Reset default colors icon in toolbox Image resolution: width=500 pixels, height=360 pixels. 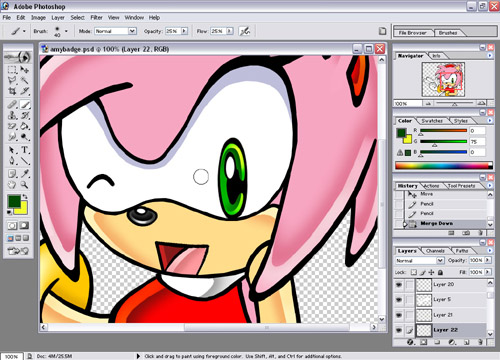[10, 212]
